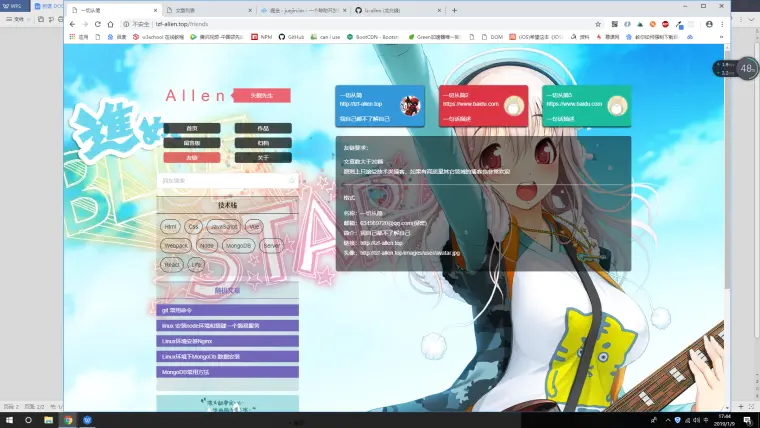This screenshot has width=760, height=428.
Task: Open the bottom-right dark navigation button
Action: (263, 158)
